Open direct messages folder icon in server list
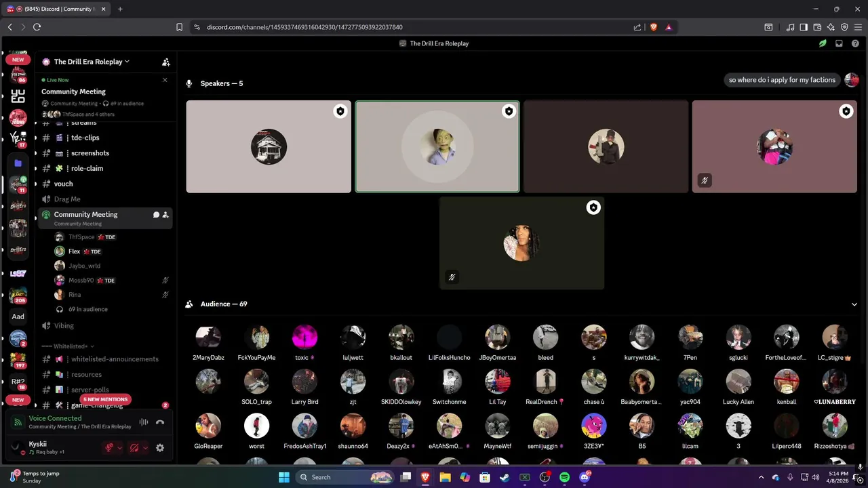Image resolution: width=868 pixels, height=488 pixels. pos(18,163)
